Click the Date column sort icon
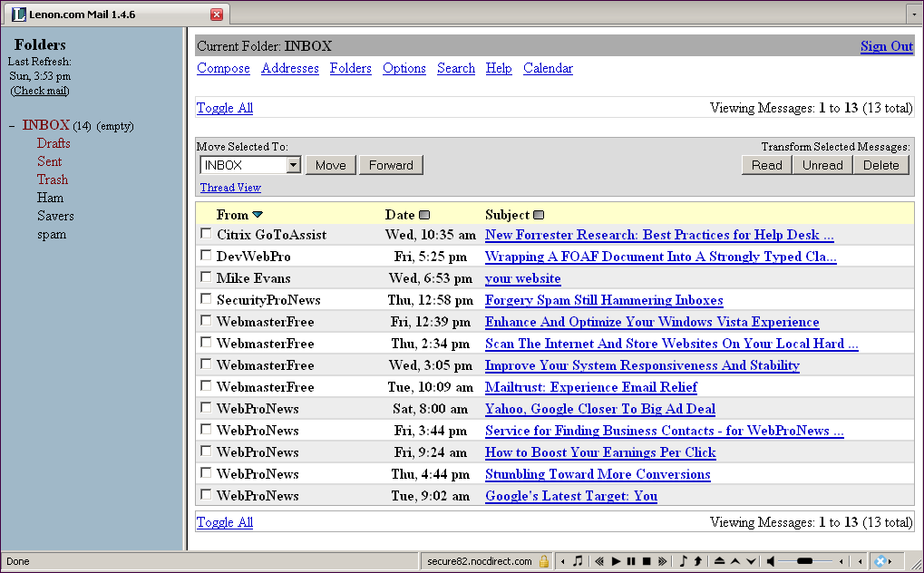 [x=424, y=215]
